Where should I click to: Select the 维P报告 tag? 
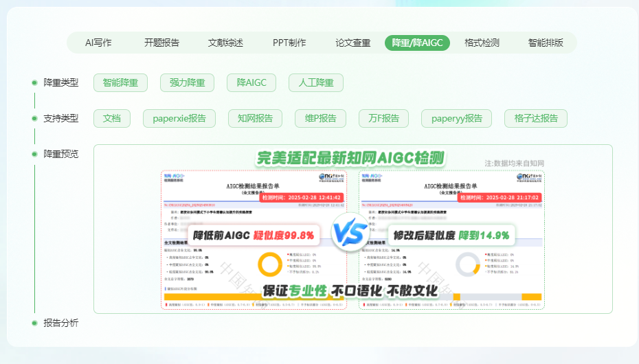pos(320,118)
